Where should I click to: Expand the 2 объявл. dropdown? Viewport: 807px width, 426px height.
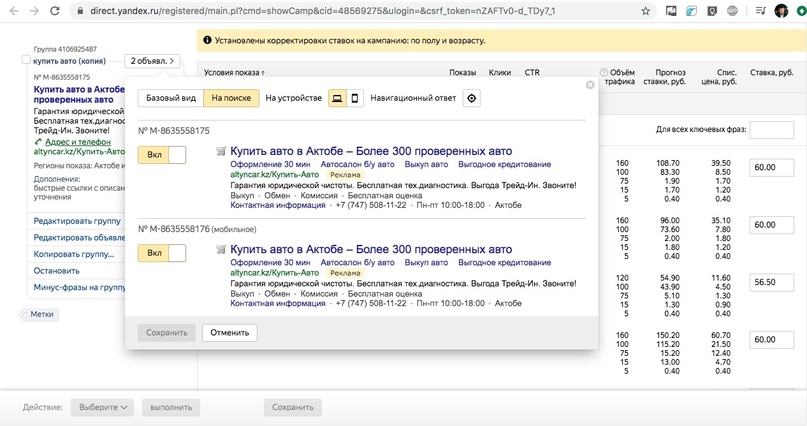pyautogui.click(x=152, y=61)
